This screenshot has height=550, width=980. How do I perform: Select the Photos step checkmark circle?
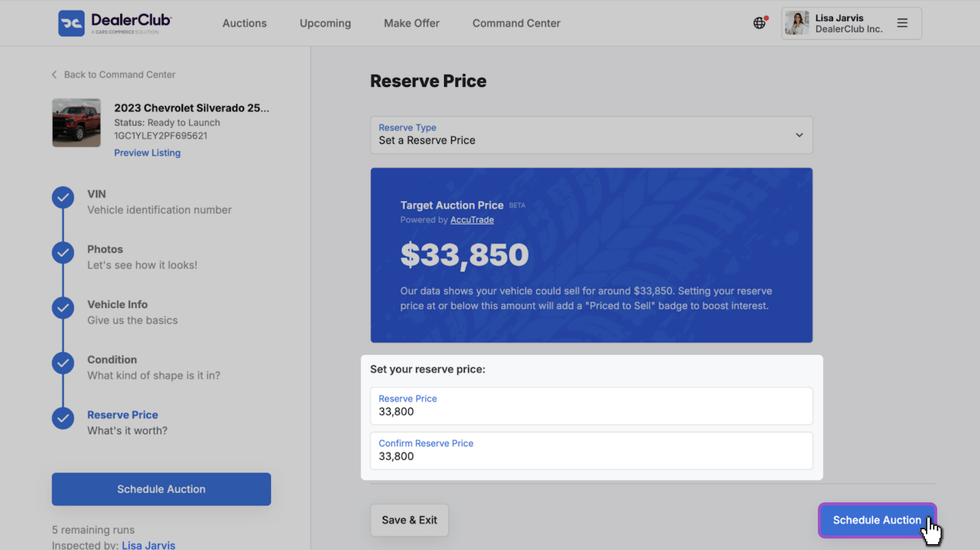click(x=63, y=253)
